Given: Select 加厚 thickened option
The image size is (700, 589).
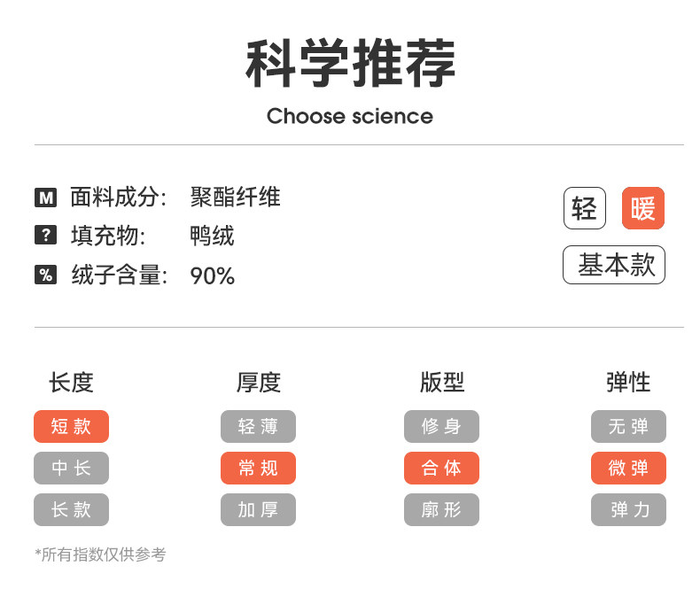Looking at the screenshot, I should [x=258, y=509].
